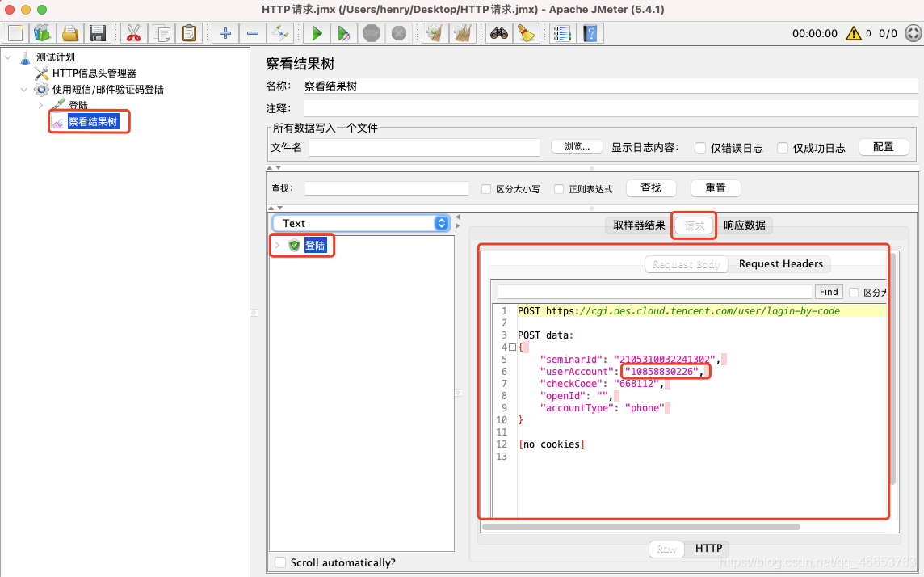
Task: Open the Function helper list icon
Action: 563,33
